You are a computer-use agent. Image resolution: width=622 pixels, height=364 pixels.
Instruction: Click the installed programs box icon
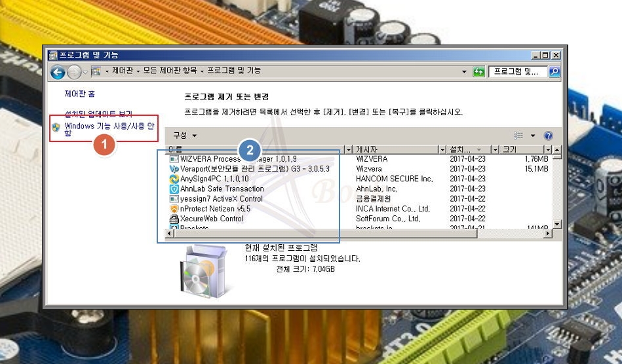pos(203,271)
